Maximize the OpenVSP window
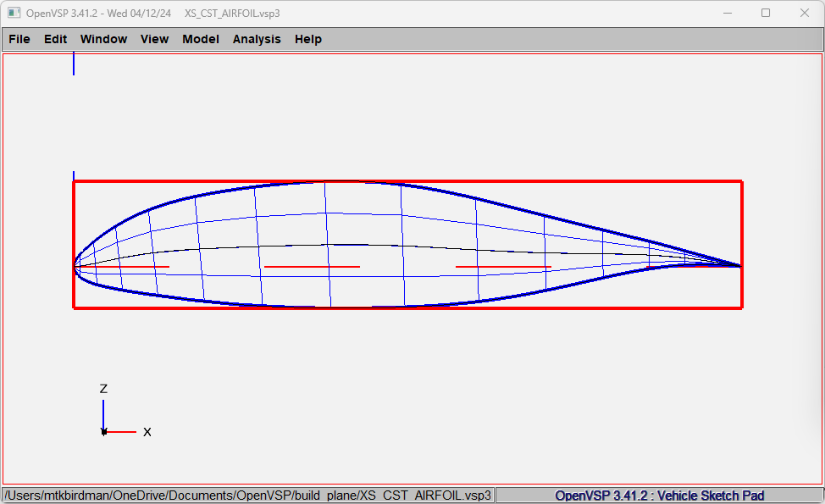The height and width of the screenshot is (504, 825). pyautogui.click(x=766, y=14)
